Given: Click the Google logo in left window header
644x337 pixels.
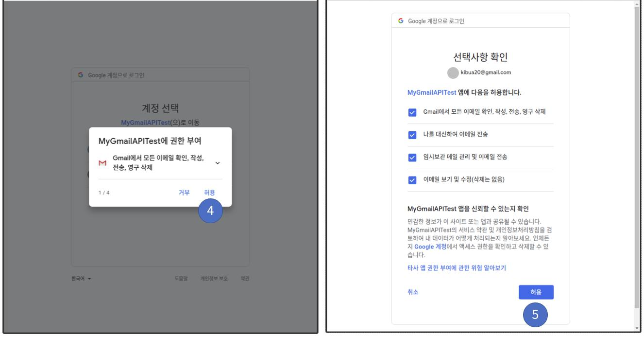Looking at the screenshot, I should 81,75.
